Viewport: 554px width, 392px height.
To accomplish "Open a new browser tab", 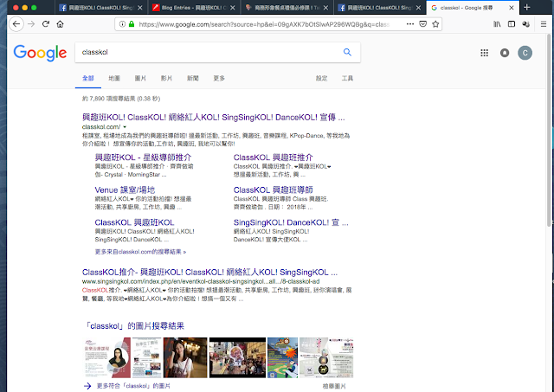I will click(x=526, y=8).
